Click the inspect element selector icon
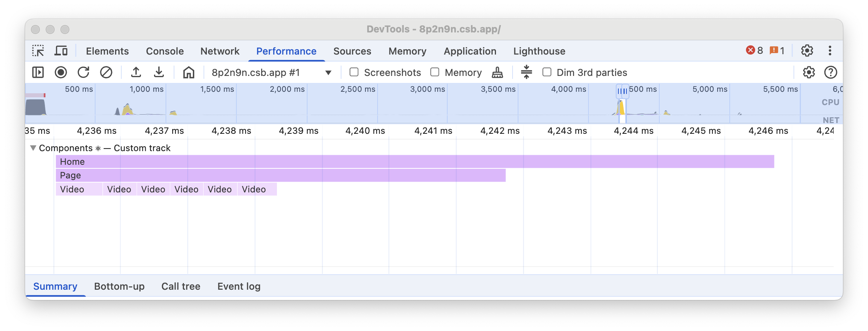868x331 pixels. [38, 51]
